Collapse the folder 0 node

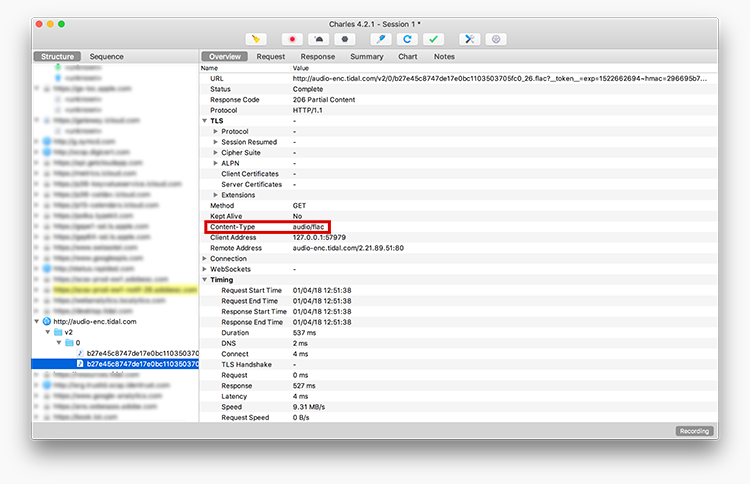(x=58, y=342)
